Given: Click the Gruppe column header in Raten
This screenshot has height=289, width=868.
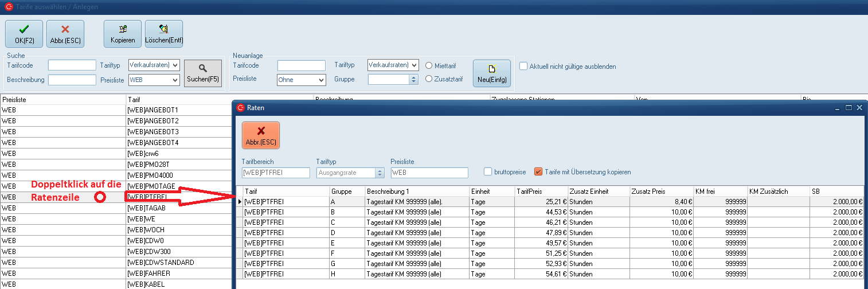Looking at the screenshot, I should coord(346,191).
